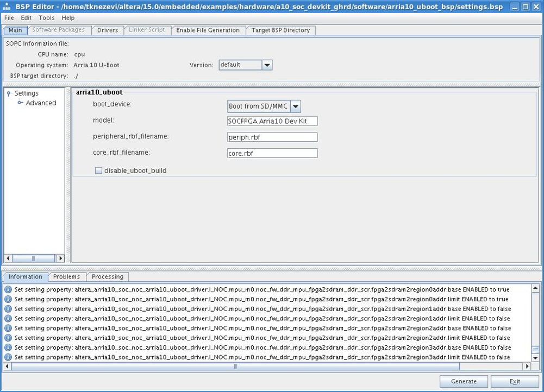Screen dimensions: 544x392
Task: Select the fpga2sdram2region0addr.base log message text
Action: 262,289
